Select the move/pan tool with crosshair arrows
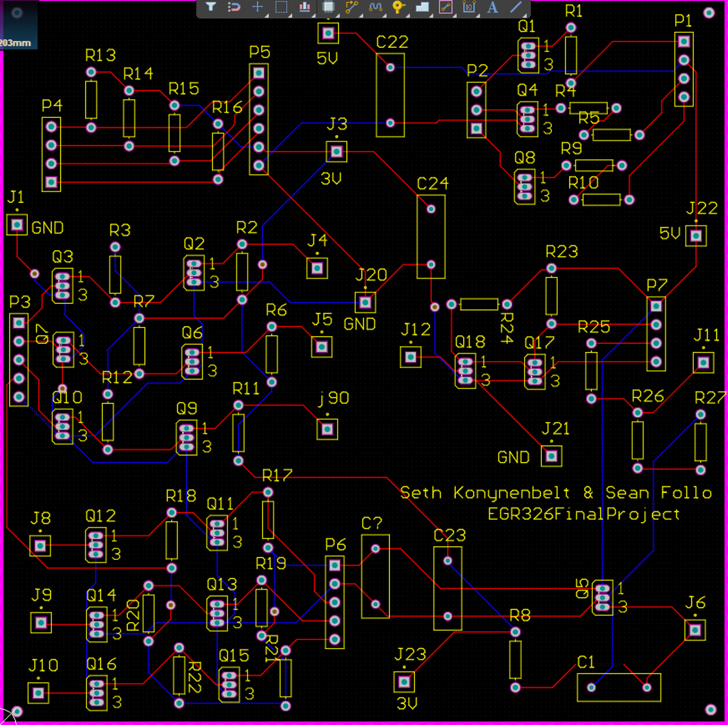Image resolution: width=728 pixels, height=725 pixels. click(258, 7)
